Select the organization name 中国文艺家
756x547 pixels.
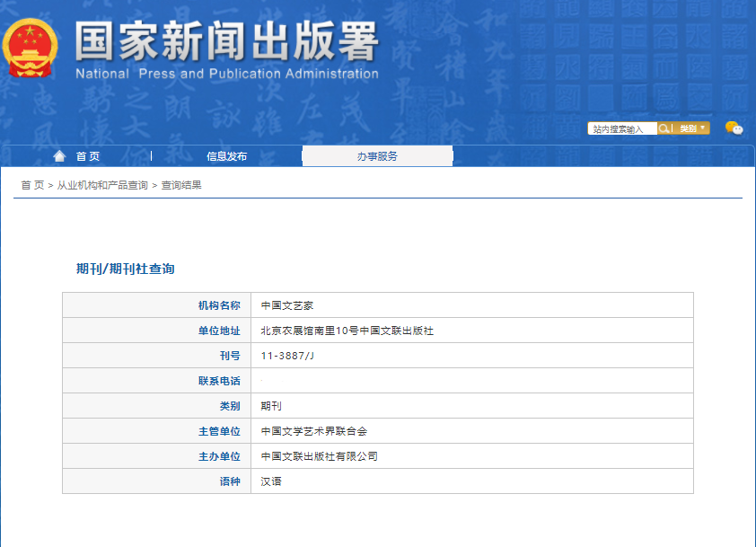tap(286, 305)
